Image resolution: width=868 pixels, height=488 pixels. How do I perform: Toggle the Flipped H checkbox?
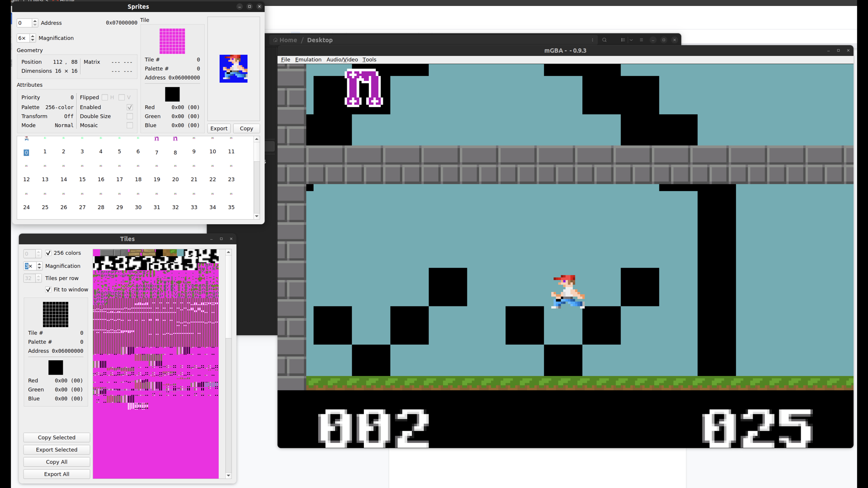point(105,97)
